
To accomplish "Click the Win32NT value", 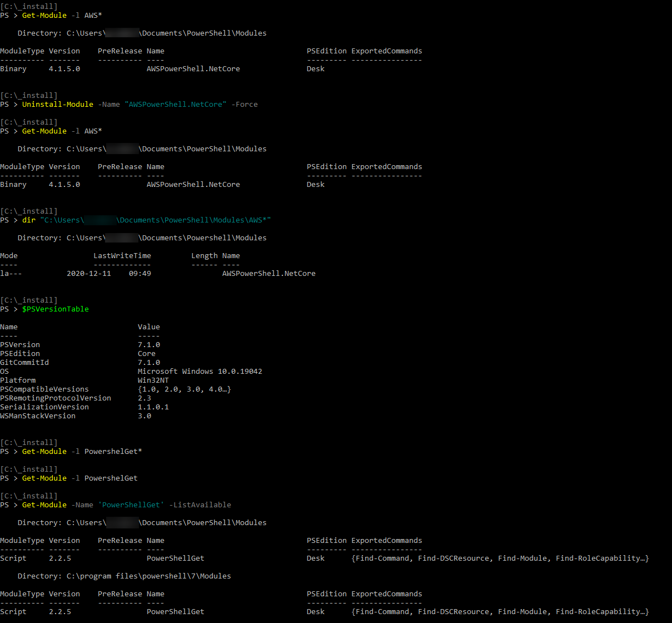I will point(153,380).
